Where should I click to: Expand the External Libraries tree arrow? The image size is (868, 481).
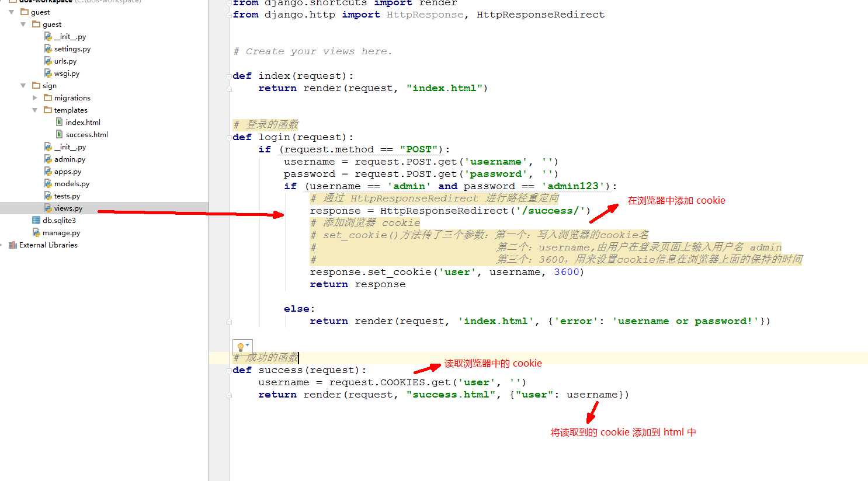(x=2, y=245)
